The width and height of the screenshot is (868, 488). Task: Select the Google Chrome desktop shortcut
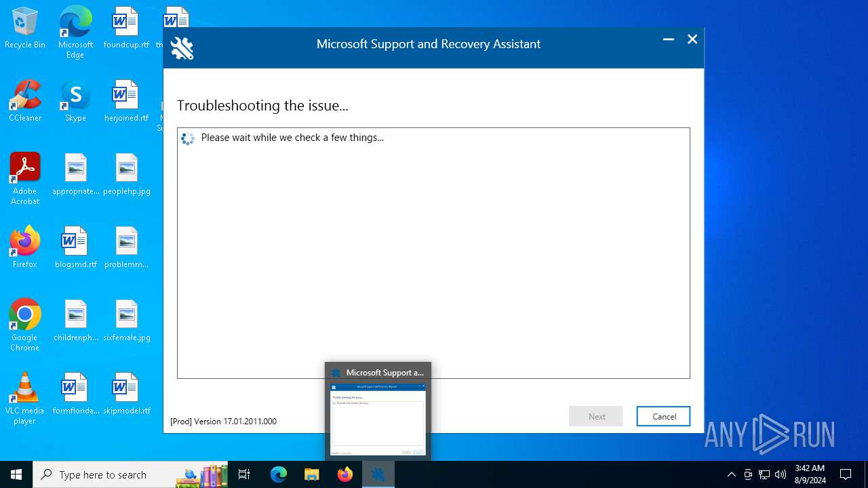[25, 325]
